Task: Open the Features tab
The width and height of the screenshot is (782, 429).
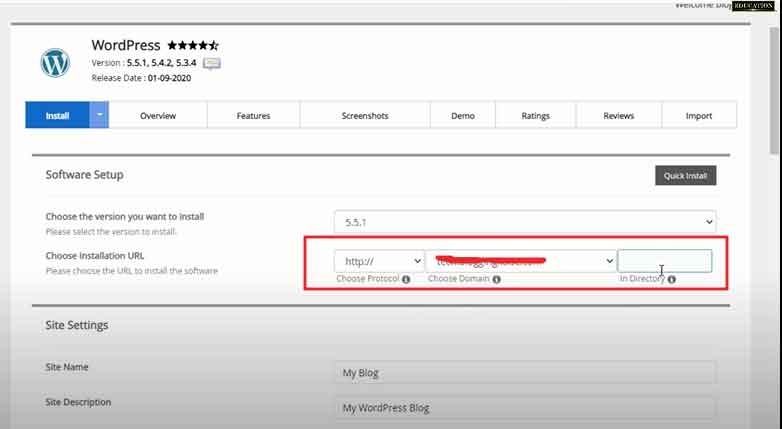Action: click(253, 116)
